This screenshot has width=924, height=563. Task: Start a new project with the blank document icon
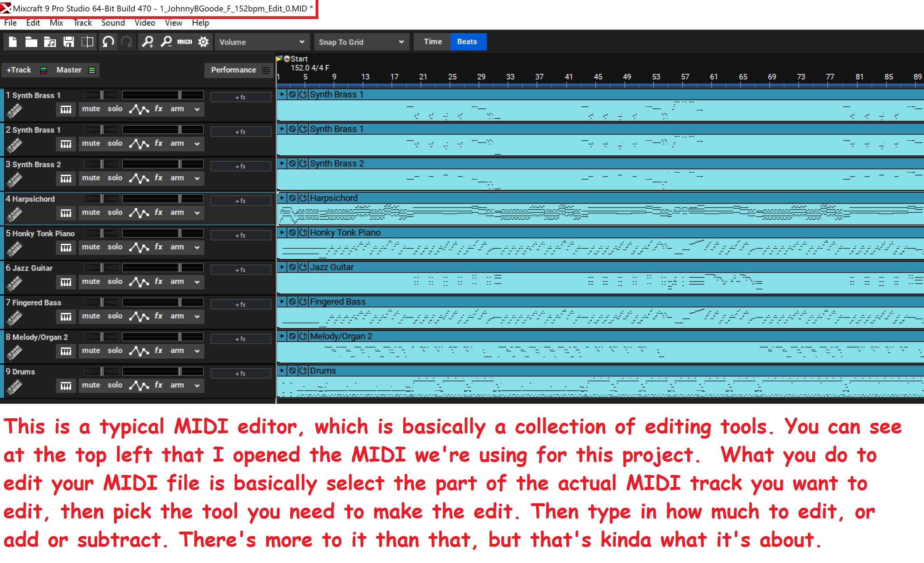12,42
